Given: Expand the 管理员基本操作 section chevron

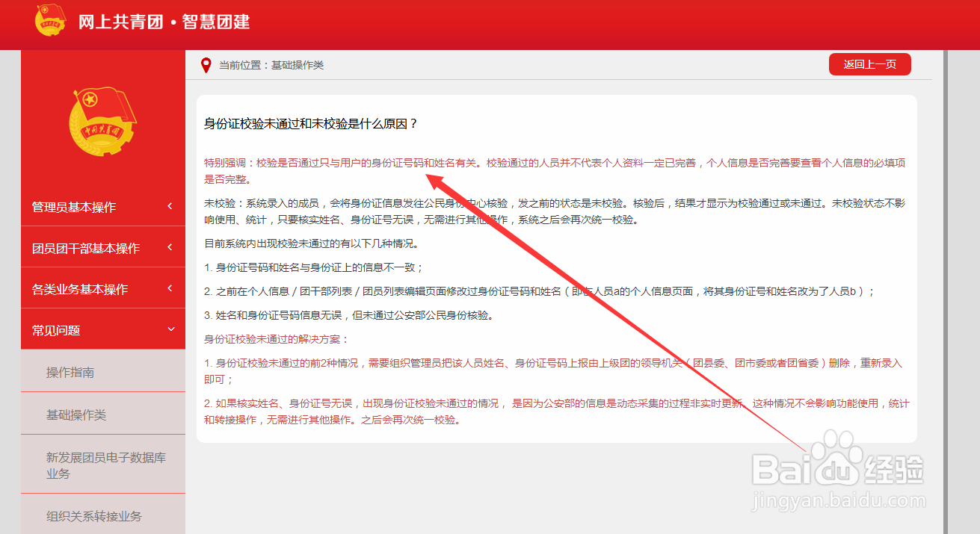Looking at the screenshot, I should pos(170,207).
